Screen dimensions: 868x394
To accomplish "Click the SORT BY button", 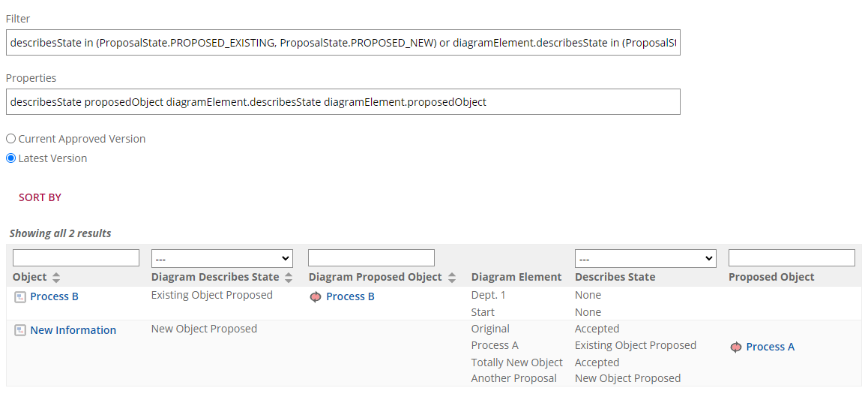I will tap(40, 197).
